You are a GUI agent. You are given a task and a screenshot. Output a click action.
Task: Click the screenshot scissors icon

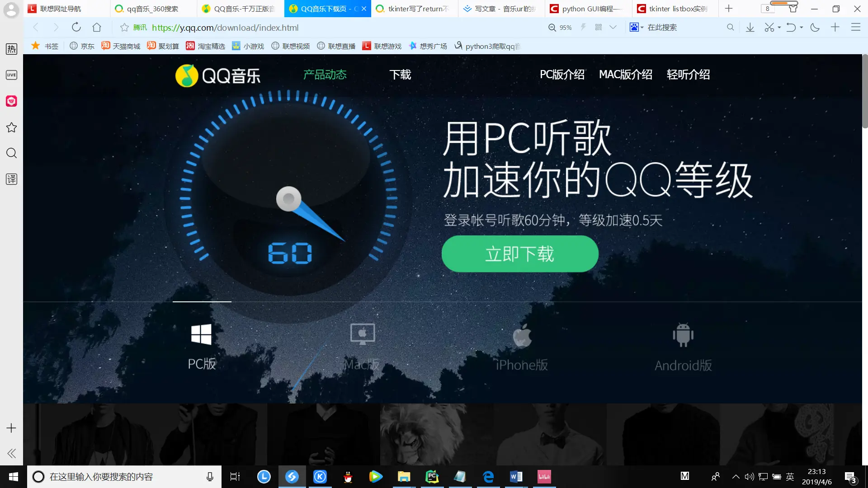tap(769, 28)
